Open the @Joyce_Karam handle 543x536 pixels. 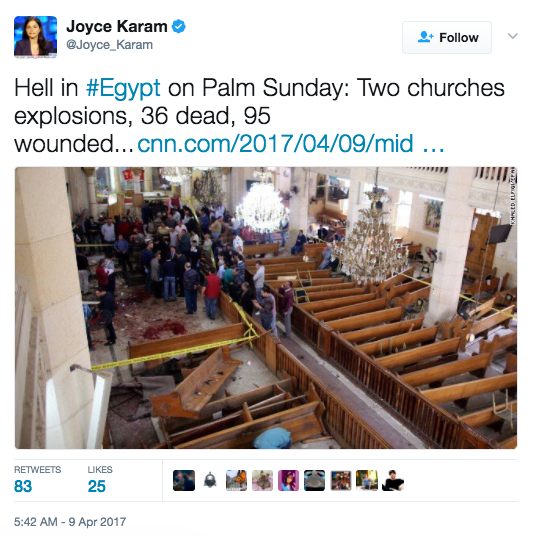pos(109,45)
